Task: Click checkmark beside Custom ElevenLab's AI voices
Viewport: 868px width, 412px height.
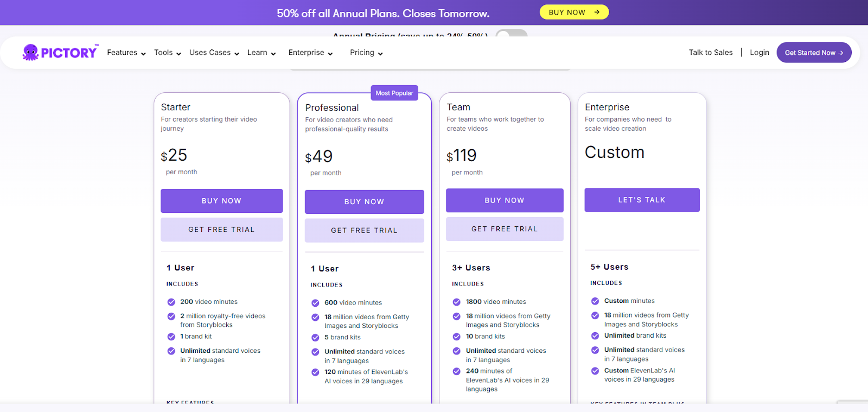Action: [595, 371]
